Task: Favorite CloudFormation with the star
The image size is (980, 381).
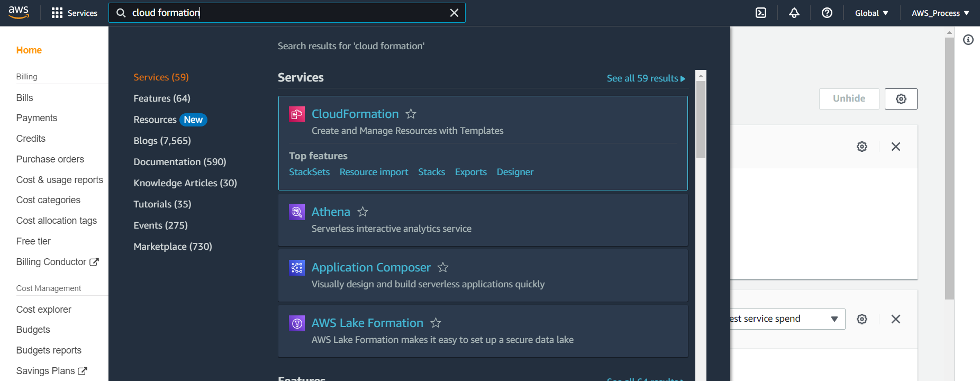Action: [x=411, y=114]
